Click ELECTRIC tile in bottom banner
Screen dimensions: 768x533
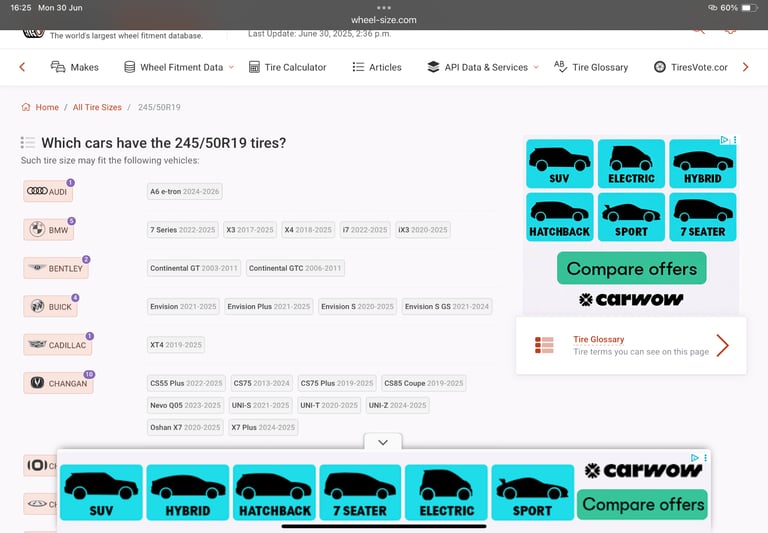tap(446, 492)
